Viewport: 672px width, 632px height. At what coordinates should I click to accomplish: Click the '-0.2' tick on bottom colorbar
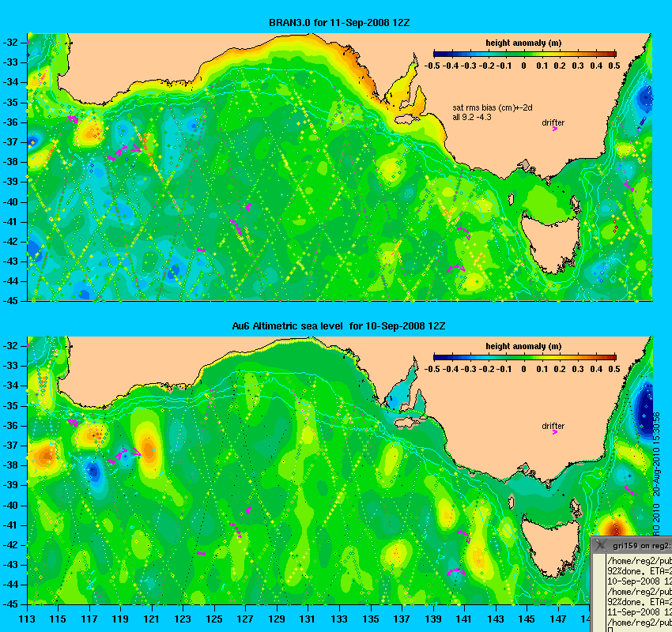point(487,369)
